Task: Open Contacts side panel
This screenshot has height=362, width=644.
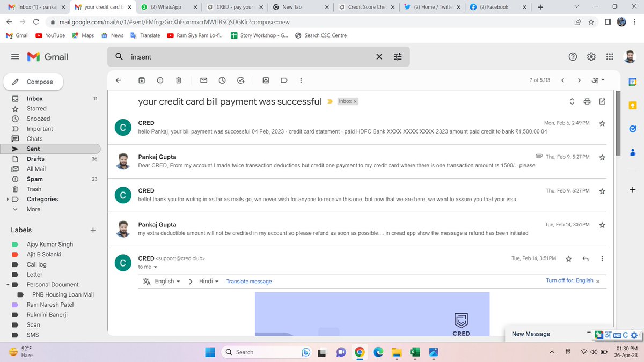Action: 633,152
